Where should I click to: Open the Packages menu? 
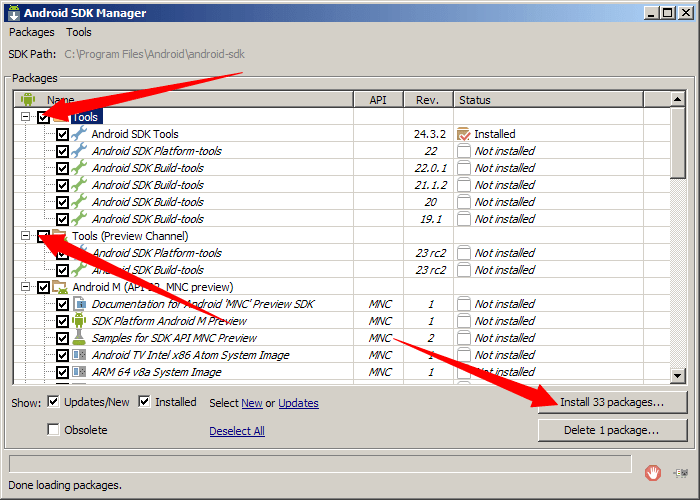[32, 32]
